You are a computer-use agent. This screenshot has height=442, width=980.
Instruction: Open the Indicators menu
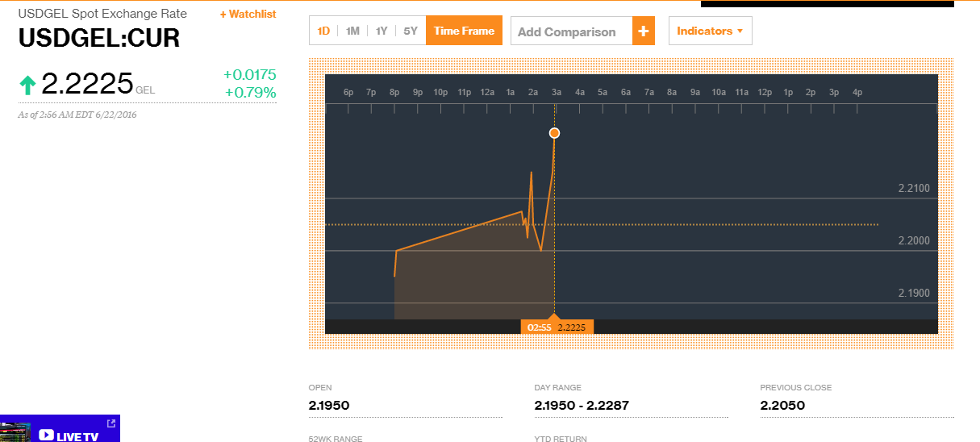pos(710,31)
